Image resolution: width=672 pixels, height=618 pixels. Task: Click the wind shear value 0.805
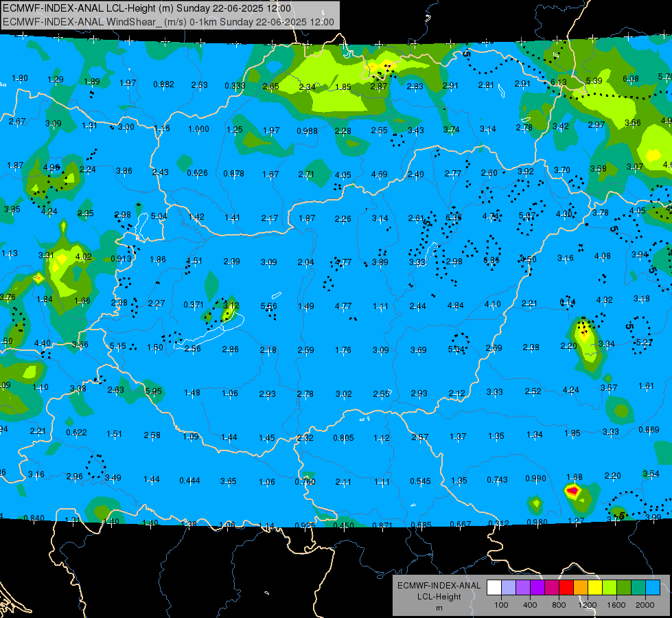click(344, 438)
